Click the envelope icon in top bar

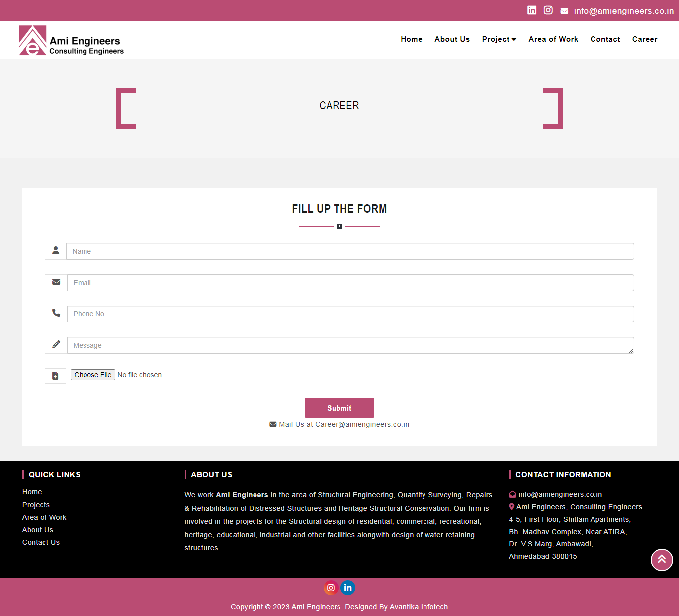pos(564,11)
